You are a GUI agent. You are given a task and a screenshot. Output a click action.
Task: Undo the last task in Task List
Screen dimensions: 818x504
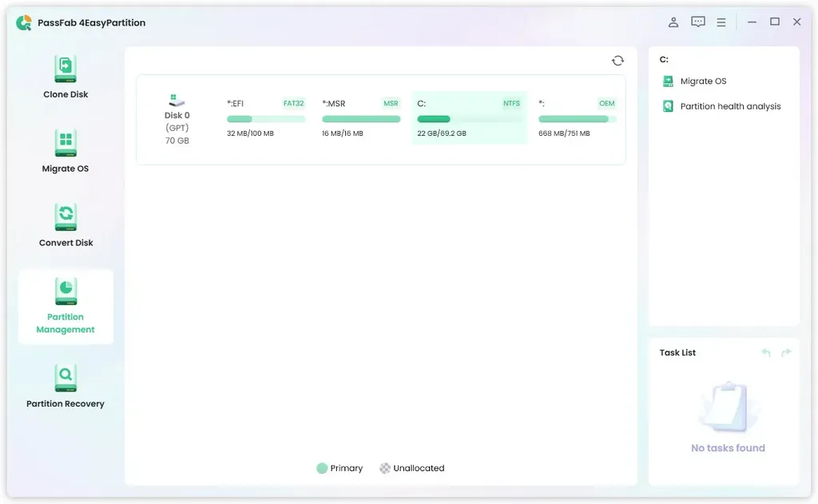(x=766, y=353)
